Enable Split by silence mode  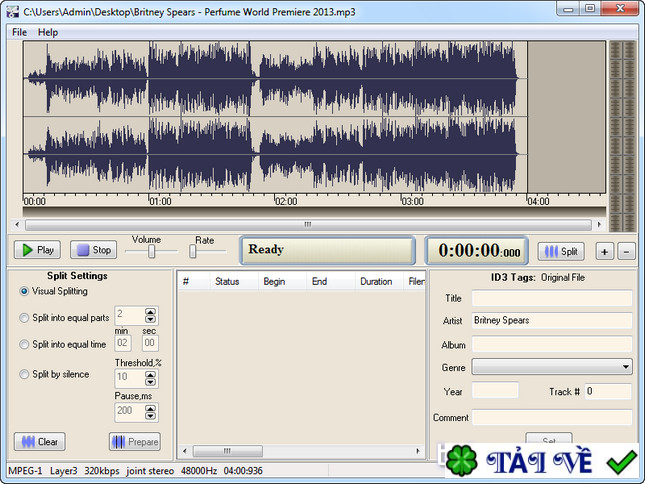coord(25,374)
